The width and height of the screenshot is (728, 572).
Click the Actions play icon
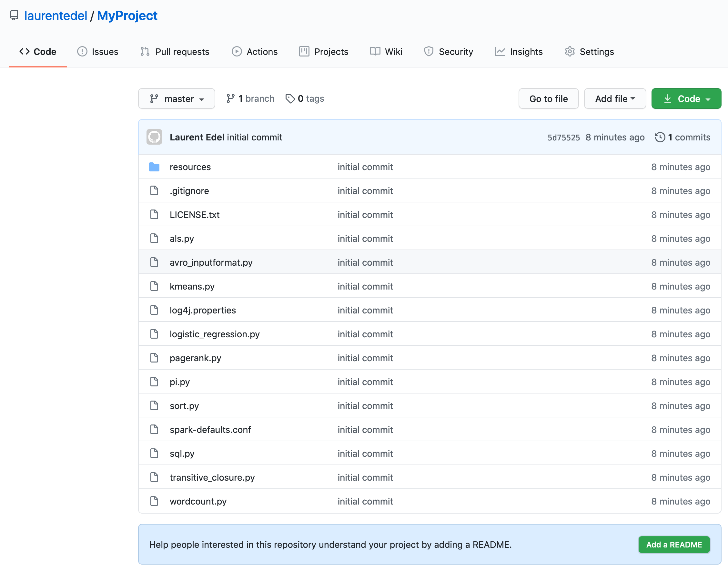click(237, 52)
